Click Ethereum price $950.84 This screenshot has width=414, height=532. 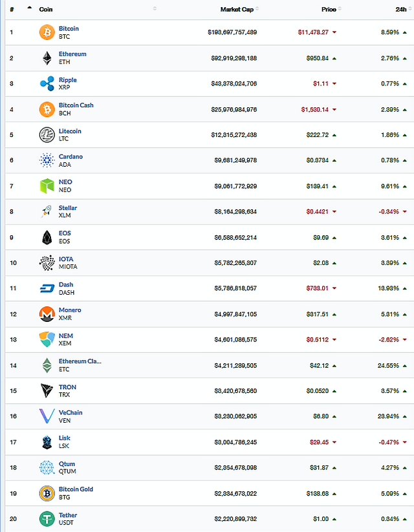(317, 58)
